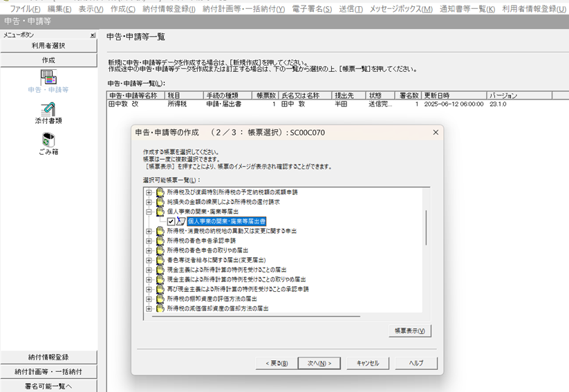
Task: Open the メッセージボックス menu
Action: pyautogui.click(x=401, y=9)
